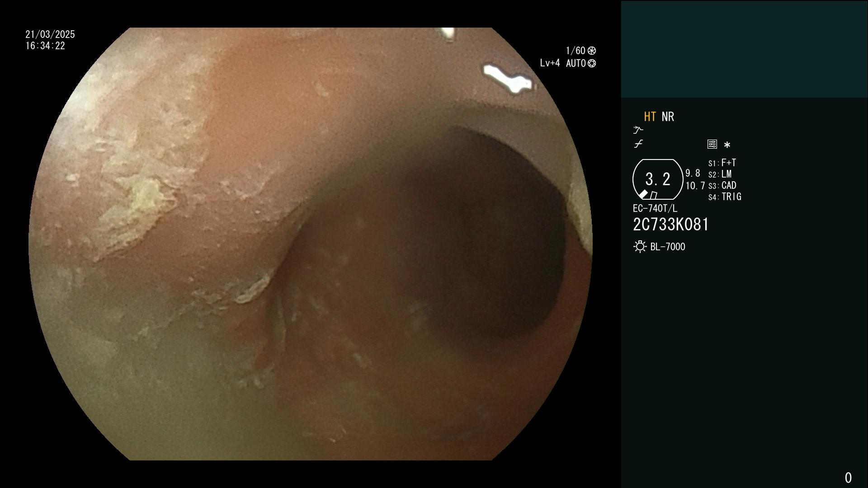Click the BL-7000 light source label

[668, 247]
